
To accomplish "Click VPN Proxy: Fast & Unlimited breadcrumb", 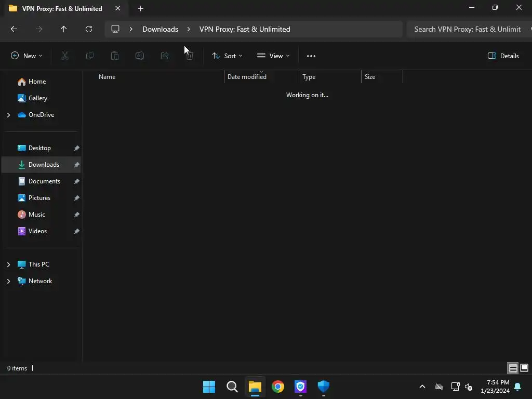I will click(245, 29).
